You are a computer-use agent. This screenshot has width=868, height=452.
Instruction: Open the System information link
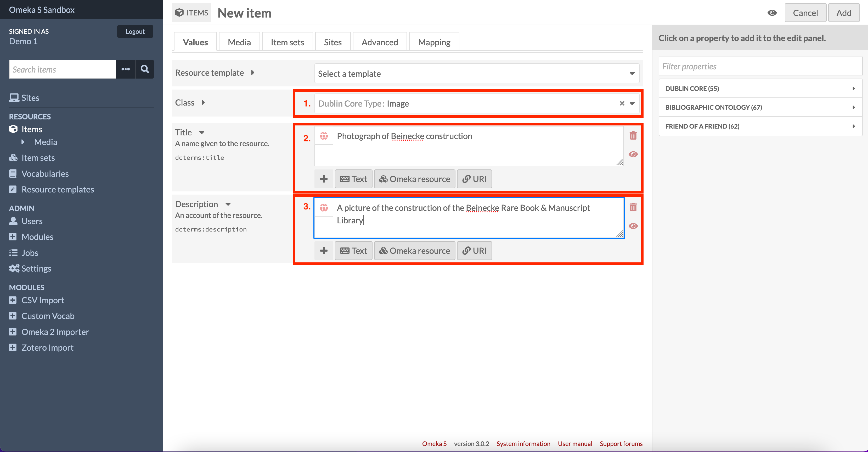(x=523, y=444)
